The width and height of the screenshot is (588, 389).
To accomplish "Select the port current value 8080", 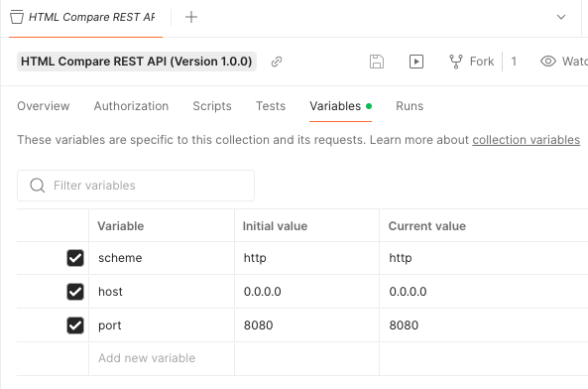I will 404,325.
